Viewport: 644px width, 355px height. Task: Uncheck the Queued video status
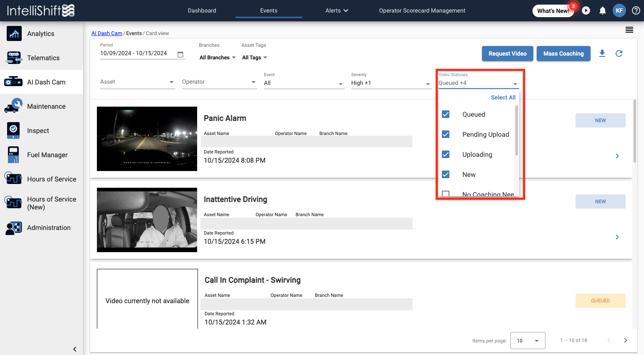pyautogui.click(x=446, y=115)
